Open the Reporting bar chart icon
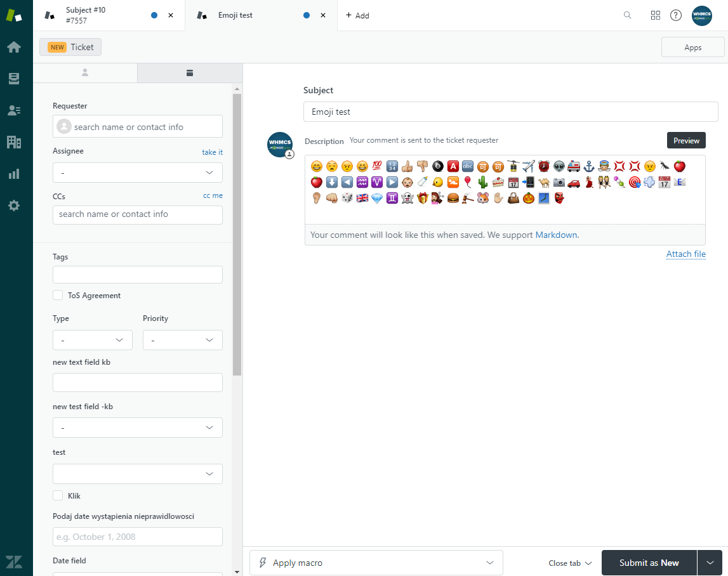 pyautogui.click(x=14, y=174)
